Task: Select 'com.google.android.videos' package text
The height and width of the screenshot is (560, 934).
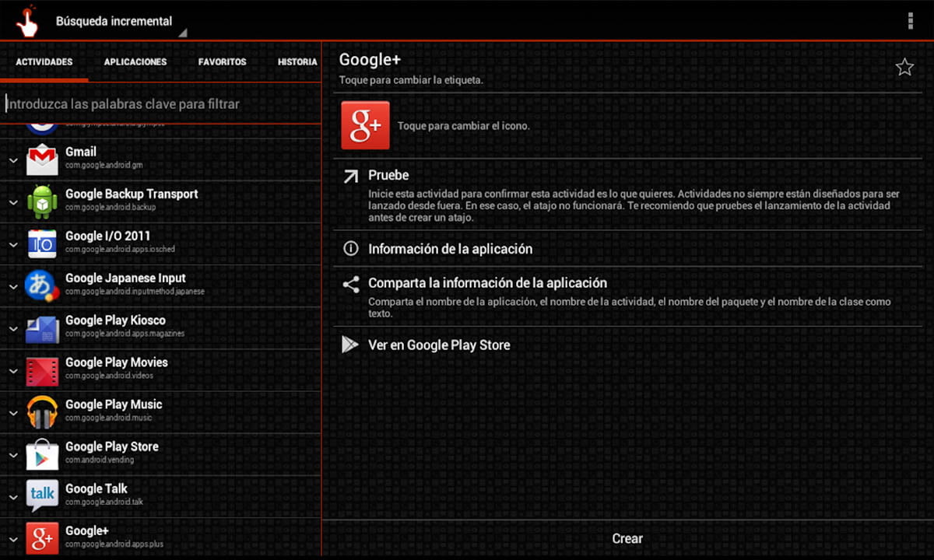Action: coord(109,376)
